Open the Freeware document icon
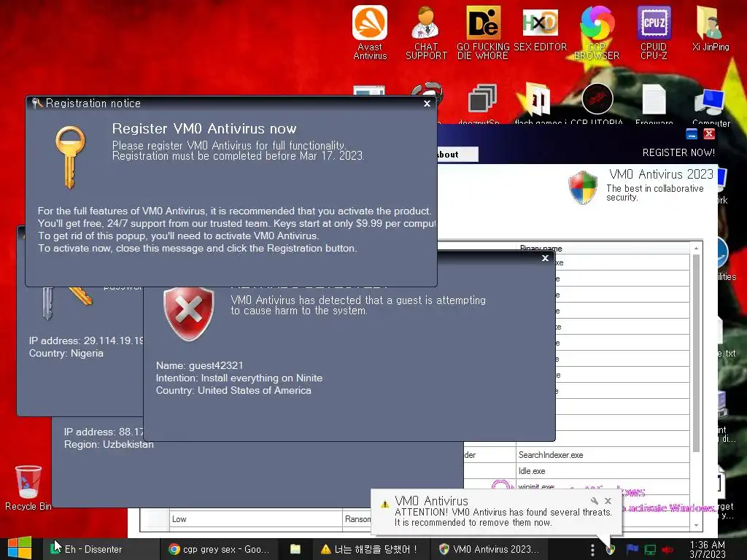The image size is (747, 560). tap(654, 102)
